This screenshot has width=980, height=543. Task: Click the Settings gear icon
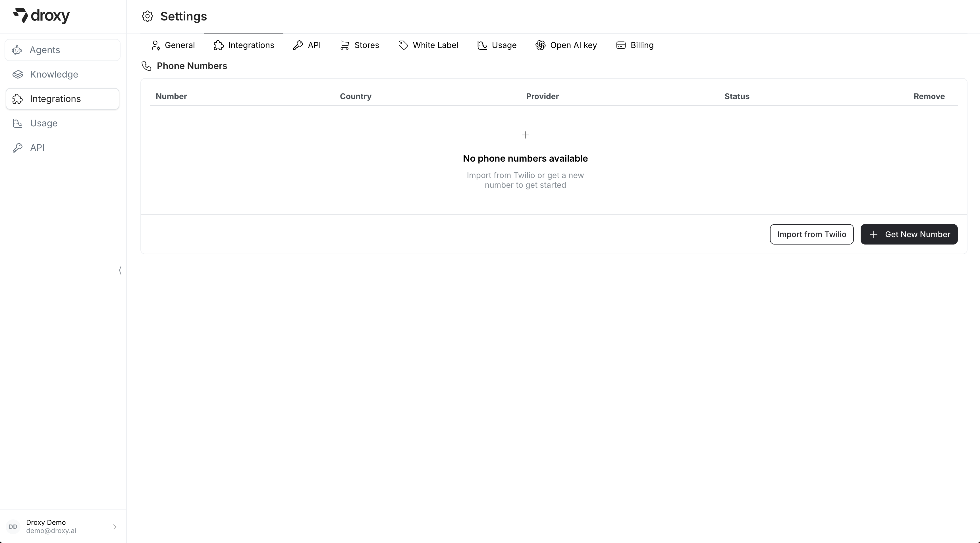[x=148, y=16]
